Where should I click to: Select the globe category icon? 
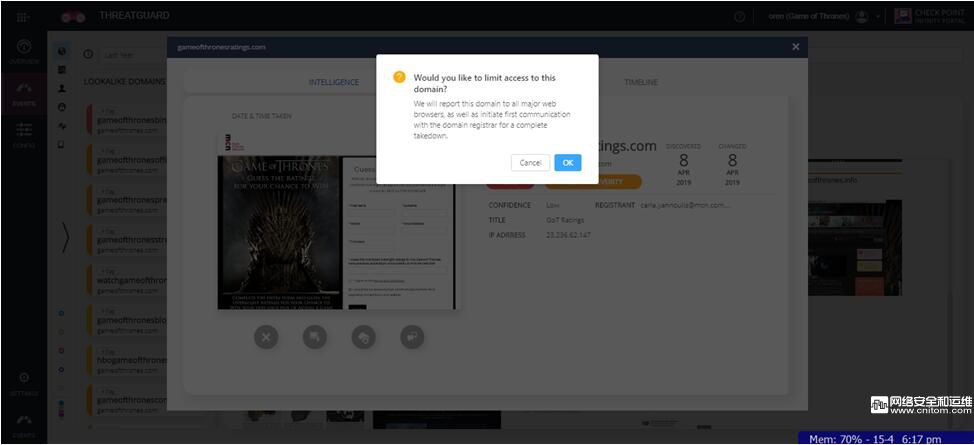coord(61,52)
